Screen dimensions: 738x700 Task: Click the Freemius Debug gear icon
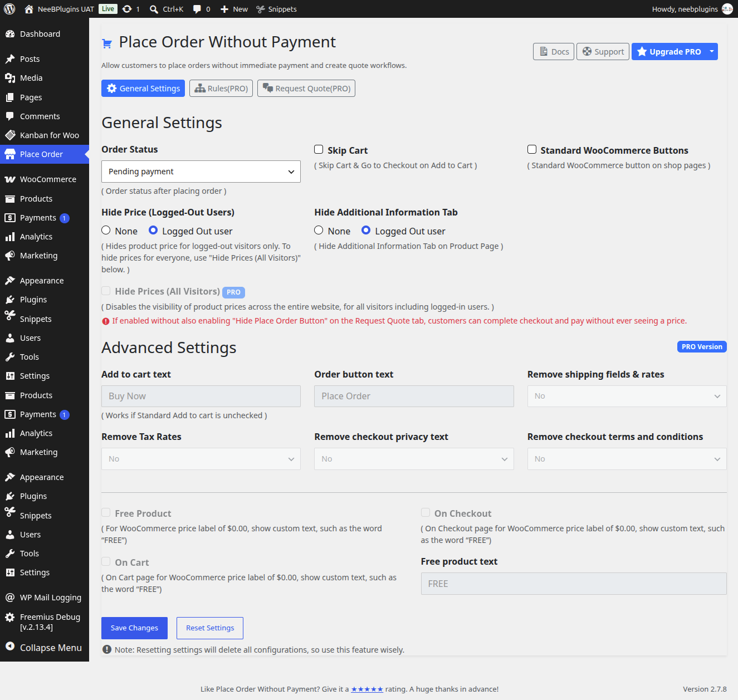10,617
